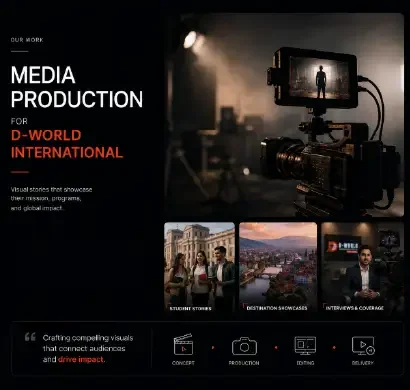
Task: Click the Production camera icon
Action: tap(244, 346)
